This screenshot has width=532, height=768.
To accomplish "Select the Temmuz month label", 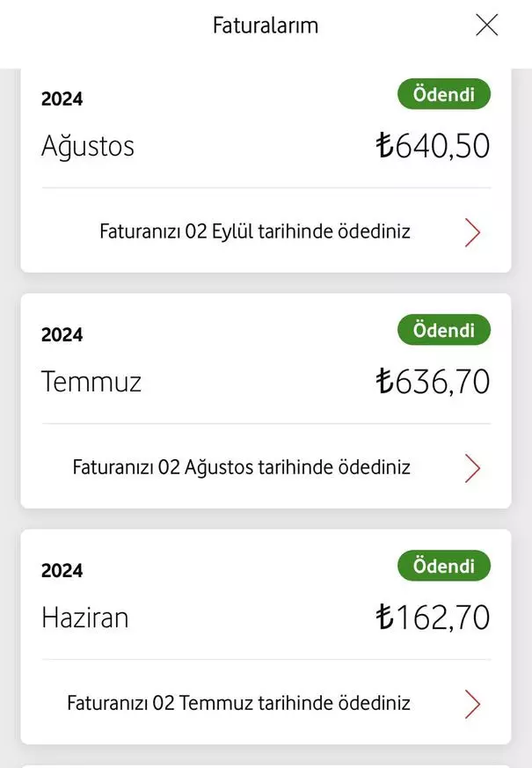I will pyautogui.click(x=91, y=381).
